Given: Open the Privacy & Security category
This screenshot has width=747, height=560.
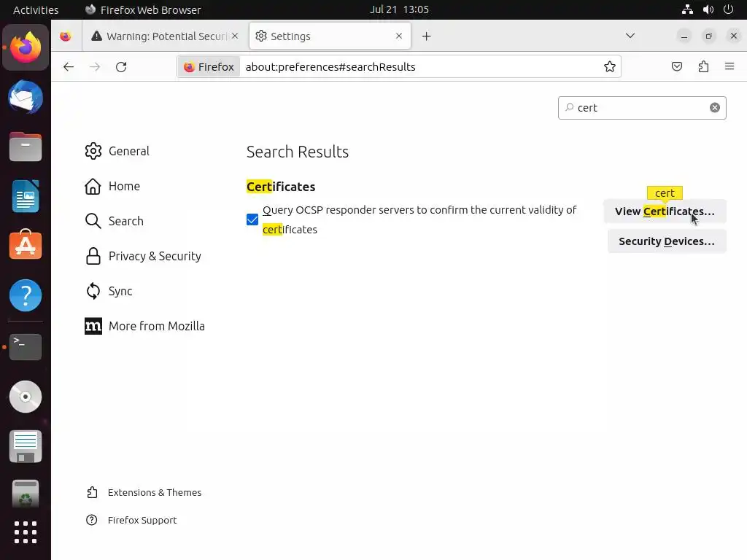Looking at the screenshot, I should point(154,256).
